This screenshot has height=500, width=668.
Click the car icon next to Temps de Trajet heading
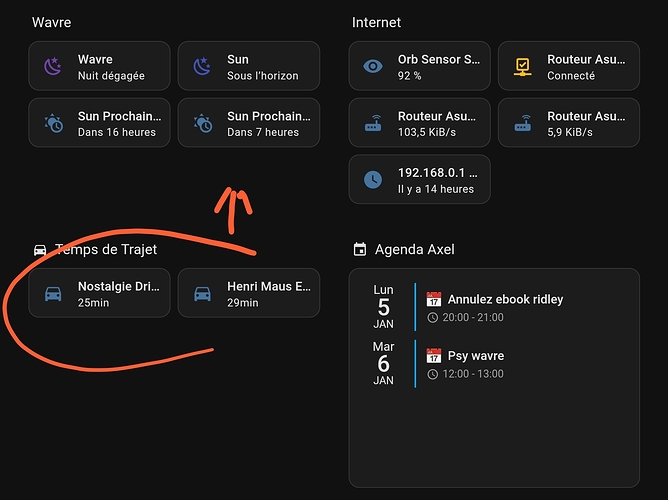pos(40,250)
